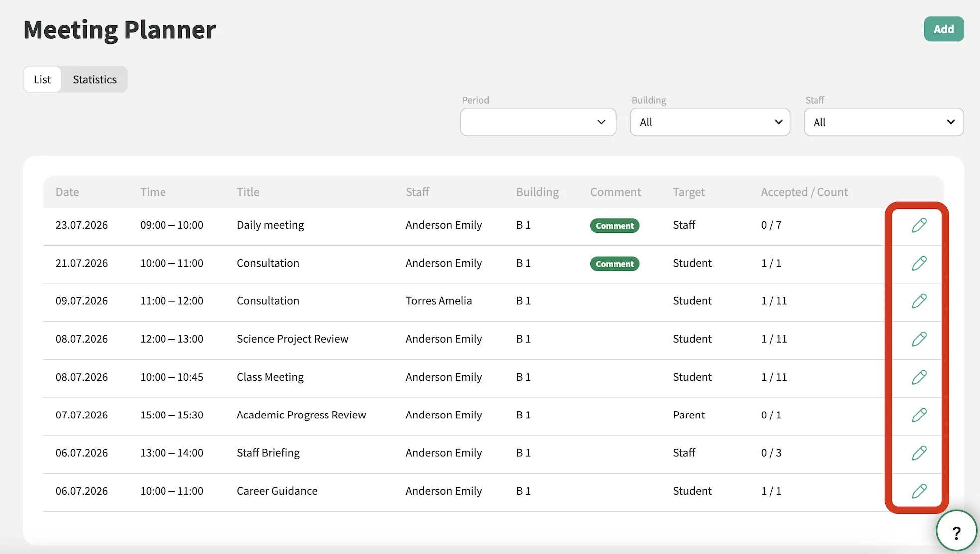
Task: Click the Class Meeting title
Action: 270,377
